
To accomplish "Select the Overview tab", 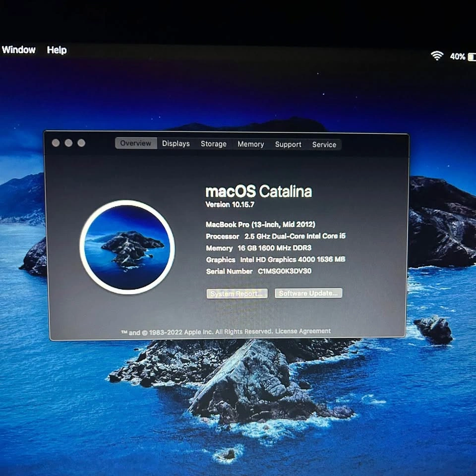I will point(136,143).
